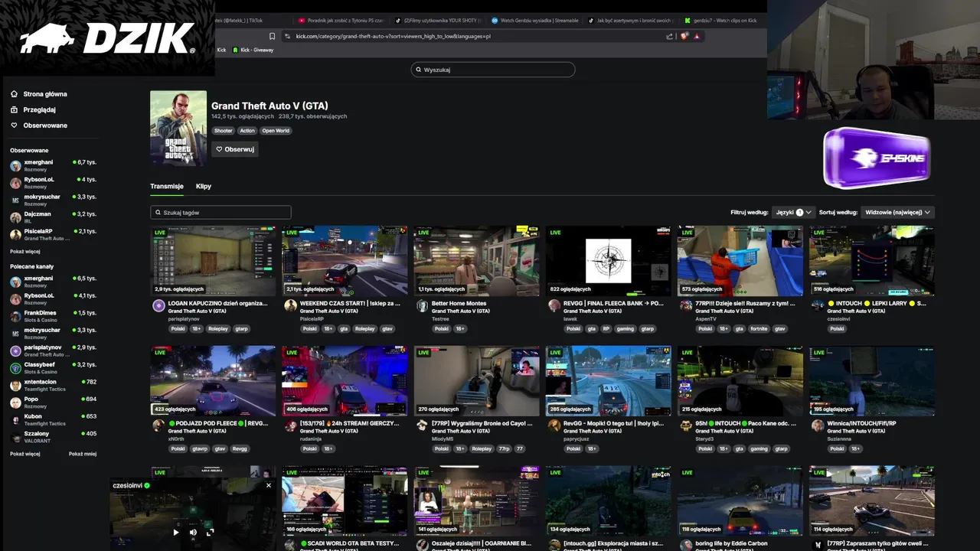This screenshot has width=980, height=551.
Task: Click the gtarp tag under LOGAN KAPUCZINO
Action: point(241,329)
